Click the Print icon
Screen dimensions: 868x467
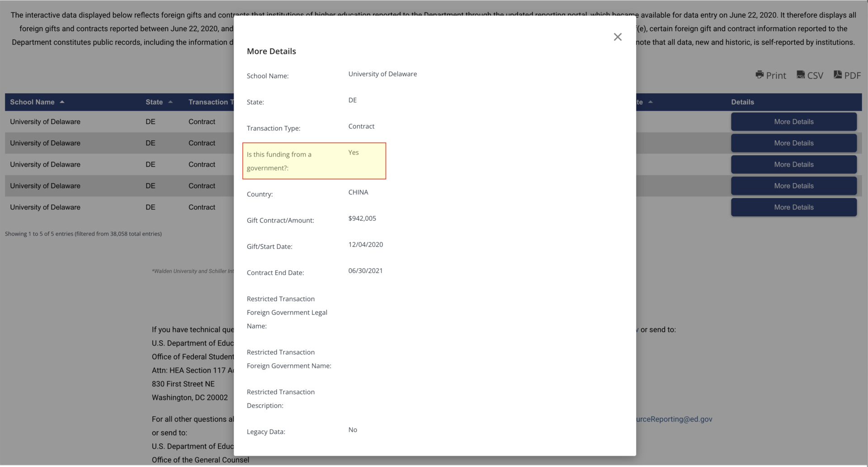click(x=759, y=75)
